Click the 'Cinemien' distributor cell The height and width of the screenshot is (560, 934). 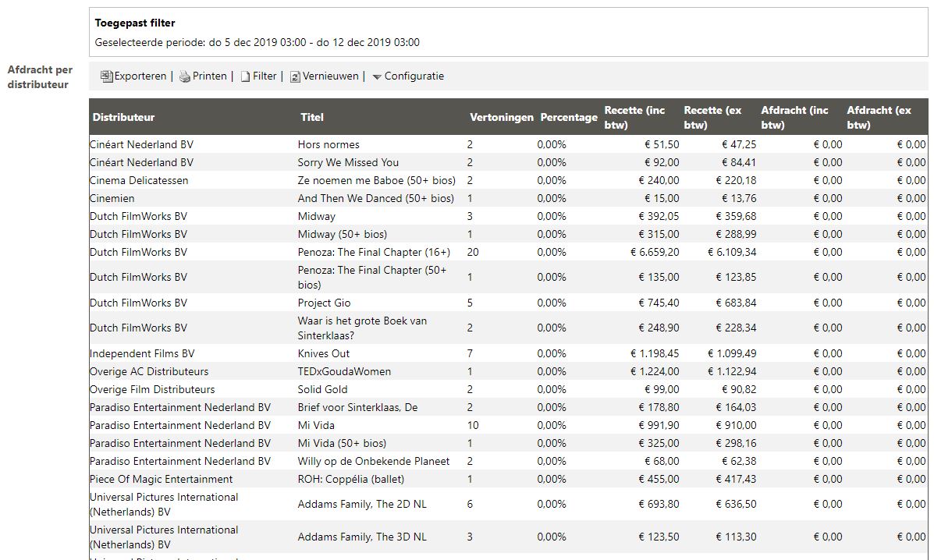pyautogui.click(x=112, y=198)
